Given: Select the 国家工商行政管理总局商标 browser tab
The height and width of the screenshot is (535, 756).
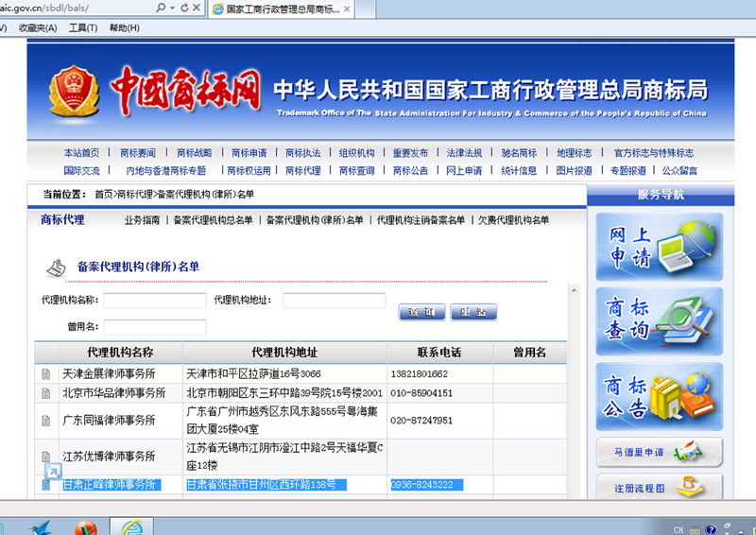Looking at the screenshot, I should [x=282, y=9].
